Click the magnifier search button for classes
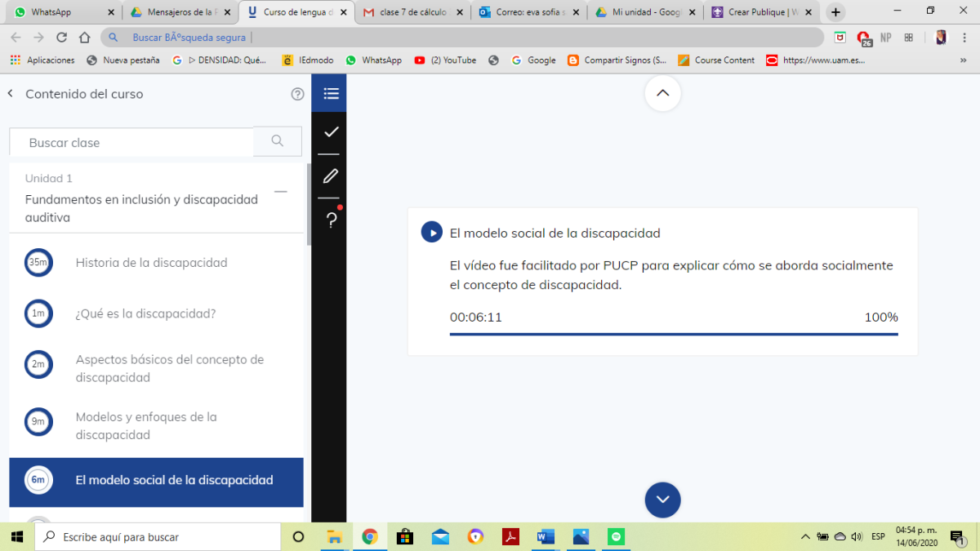This screenshot has height=551, width=980. pos(278,141)
